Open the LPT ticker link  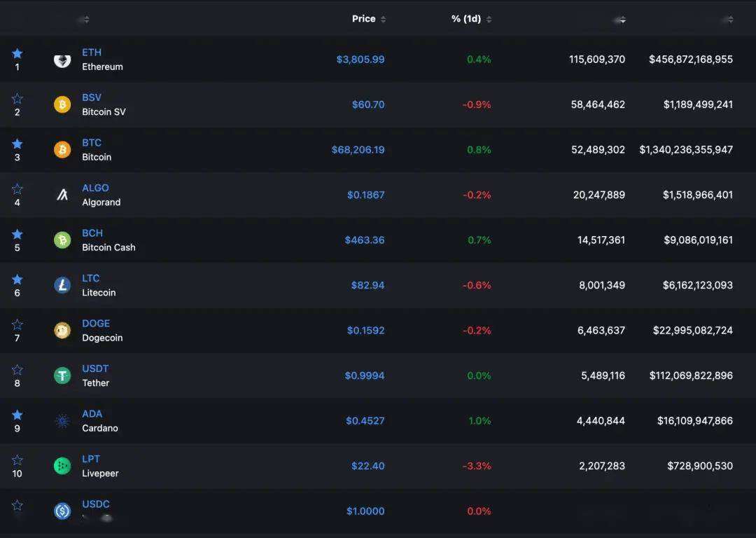pyautogui.click(x=91, y=459)
